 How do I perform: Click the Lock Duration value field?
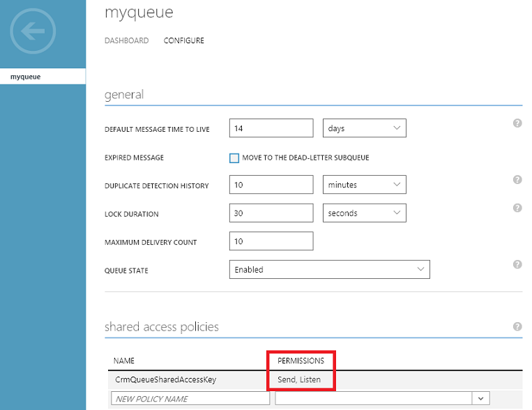(271, 213)
